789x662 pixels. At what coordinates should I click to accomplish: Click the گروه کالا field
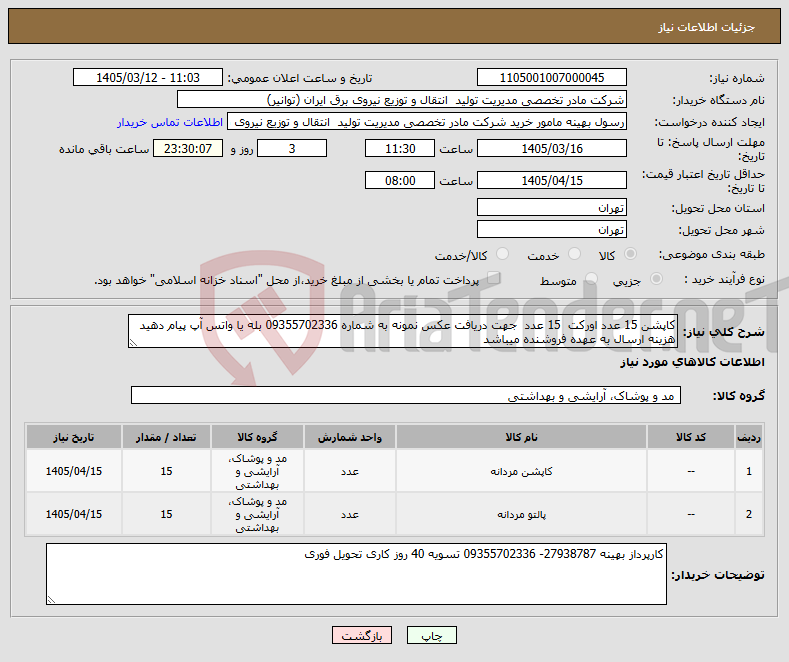406,395
